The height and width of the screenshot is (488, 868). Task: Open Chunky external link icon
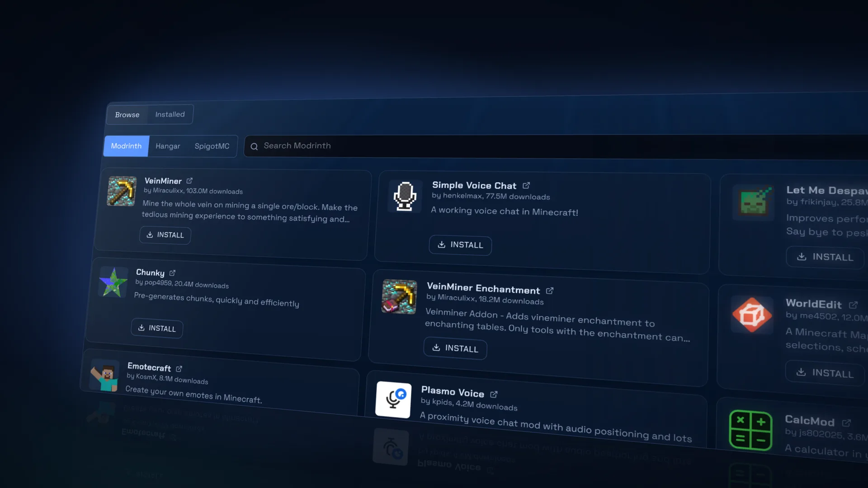[x=172, y=273]
